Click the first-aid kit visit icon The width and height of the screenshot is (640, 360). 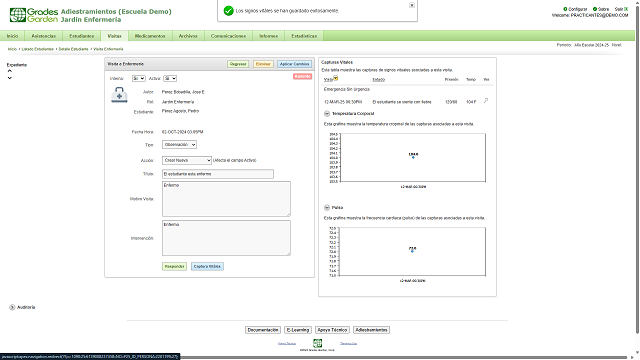(x=119, y=95)
